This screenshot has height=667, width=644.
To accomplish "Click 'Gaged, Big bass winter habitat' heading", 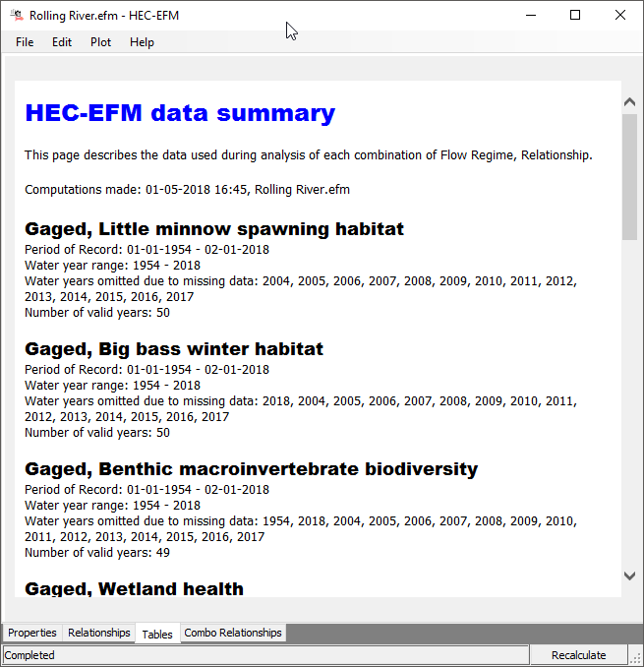I will pyautogui.click(x=174, y=349).
